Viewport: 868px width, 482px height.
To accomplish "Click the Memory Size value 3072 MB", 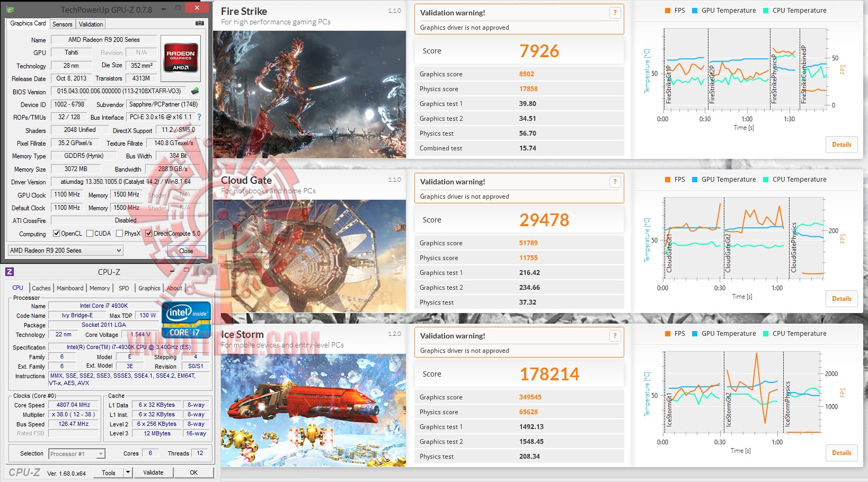I will pyautogui.click(x=76, y=169).
